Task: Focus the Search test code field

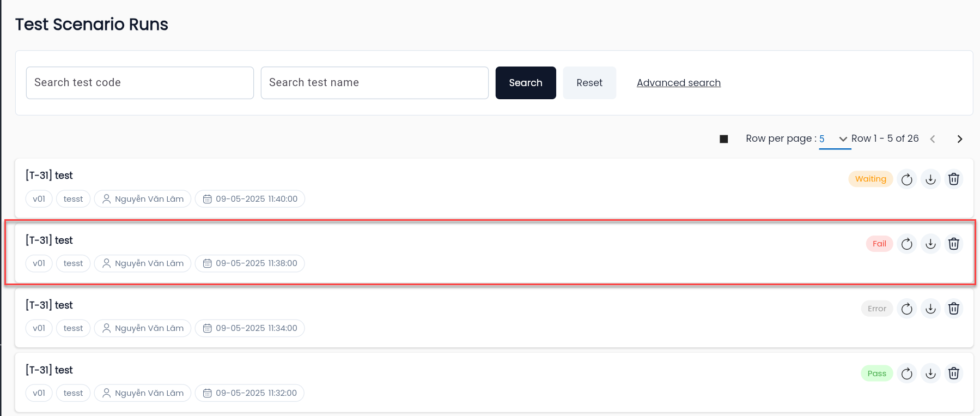Action: click(140, 83)
